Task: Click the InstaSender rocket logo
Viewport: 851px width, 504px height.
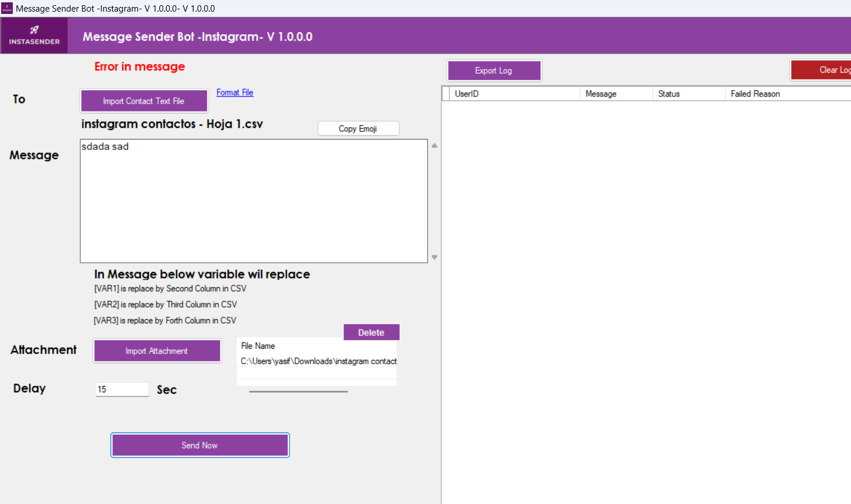Action: 34,35
